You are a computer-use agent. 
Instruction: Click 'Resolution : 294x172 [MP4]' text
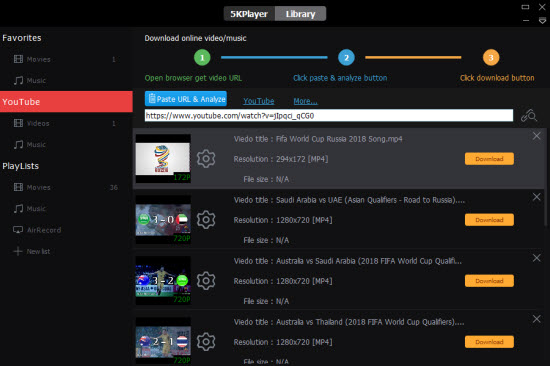coord(281,159)
